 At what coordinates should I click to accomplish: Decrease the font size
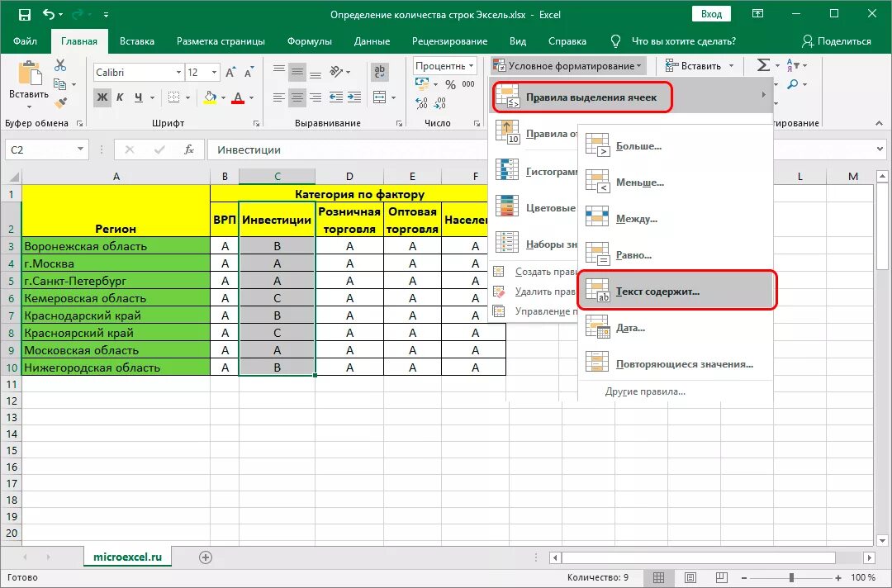tap(249, 72)
